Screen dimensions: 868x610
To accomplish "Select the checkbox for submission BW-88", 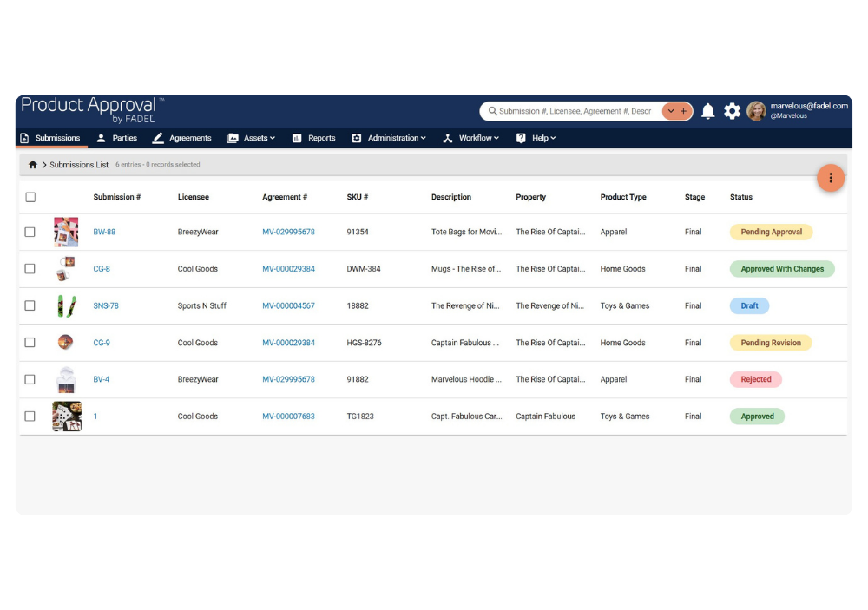I will point(30,233).
